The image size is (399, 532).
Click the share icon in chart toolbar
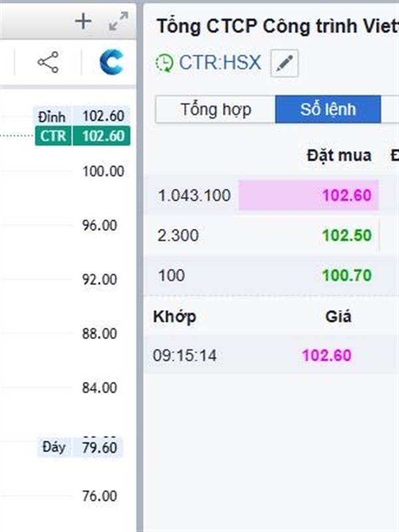pyautogui.click(x=48, y=63)
